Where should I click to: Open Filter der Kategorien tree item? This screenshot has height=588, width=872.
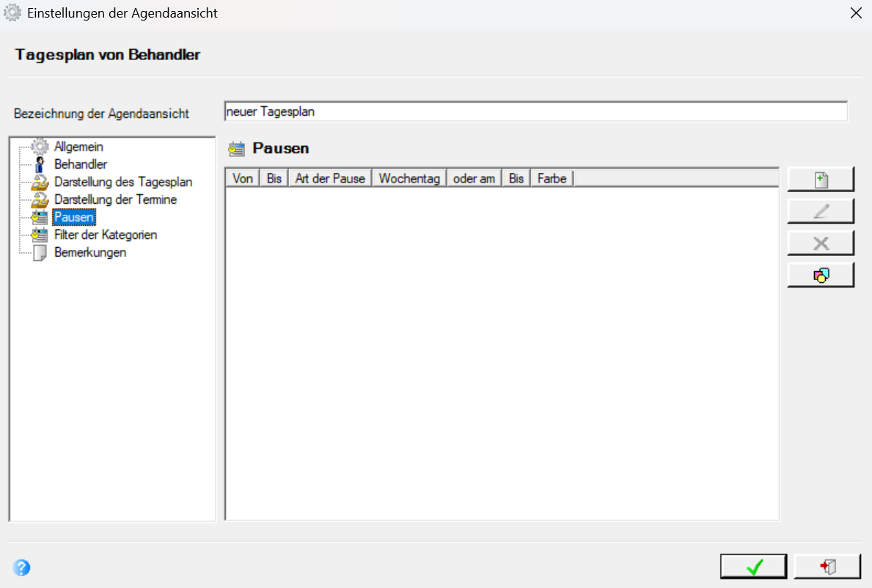106,235
